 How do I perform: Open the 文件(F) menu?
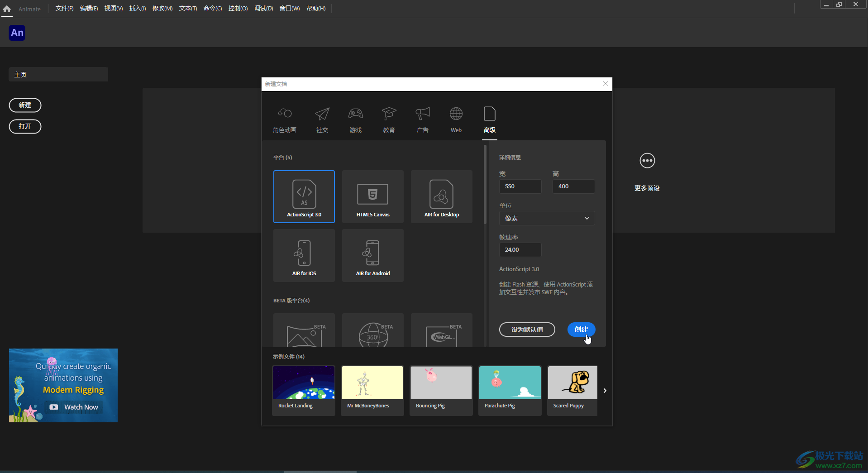click(64, 9)
